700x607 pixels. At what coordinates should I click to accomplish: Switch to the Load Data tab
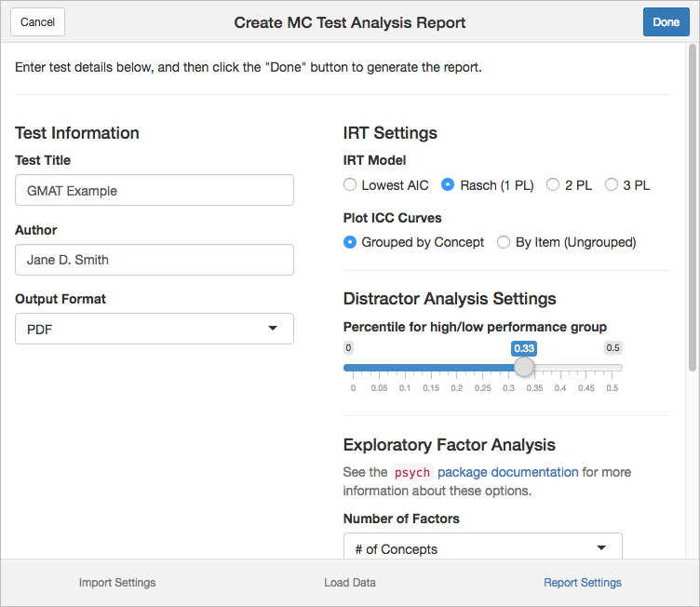(350, 583)
